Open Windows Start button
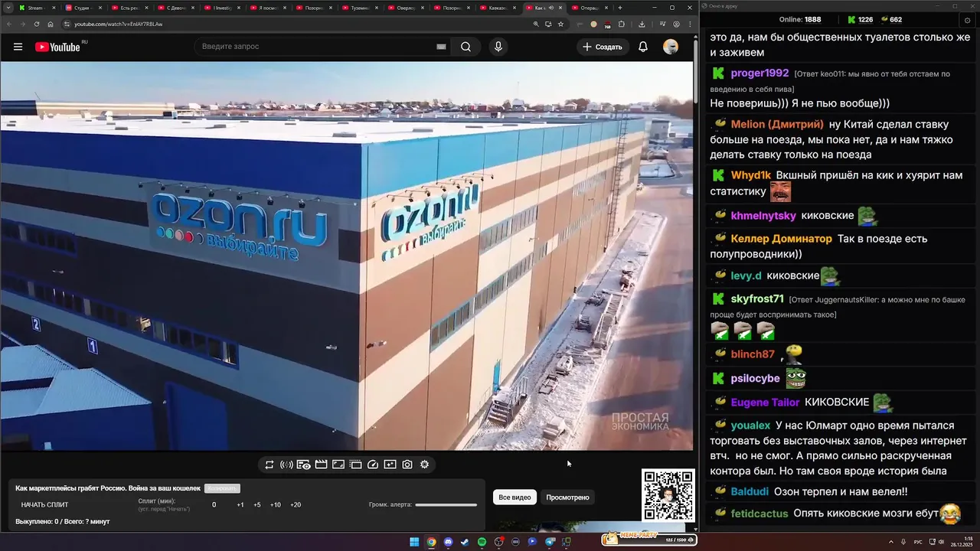The width and height of the screenshot is (980, 551). [414, 542]
